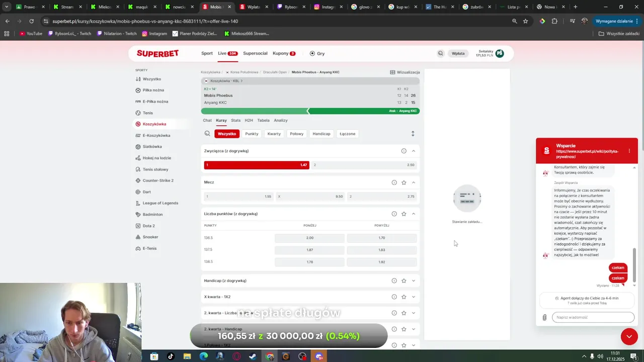Toggle the Handicap filter chip
The height and width of the screenshot is (362, 644).
coord(321,134)
